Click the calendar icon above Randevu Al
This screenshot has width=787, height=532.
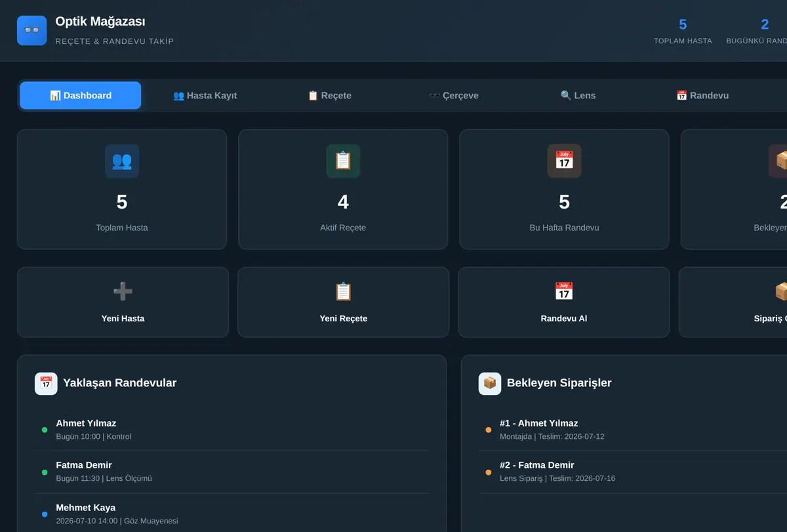tap(564, 291)
